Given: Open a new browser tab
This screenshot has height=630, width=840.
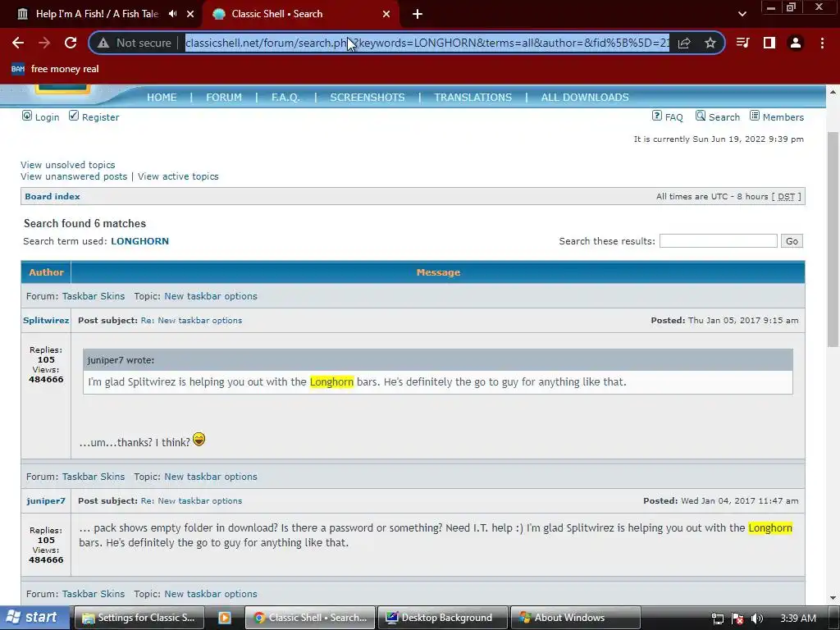Looking at the screenshot, I should tap(418, 14).
